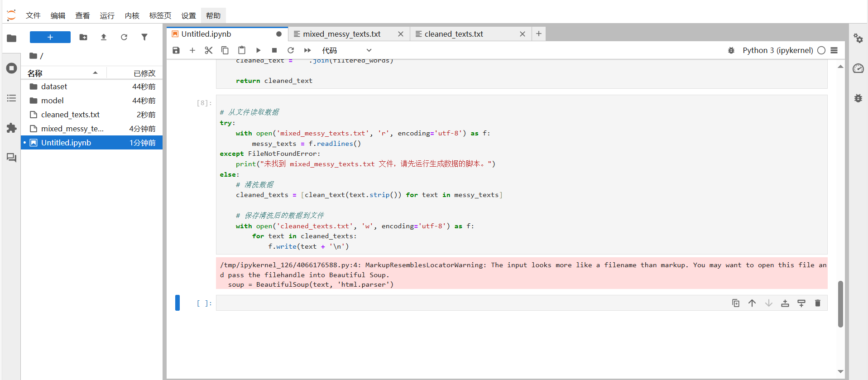Select mixed_messy_te... file in browser
This screenshot has width=868, height=380.
tap(91, 129)
